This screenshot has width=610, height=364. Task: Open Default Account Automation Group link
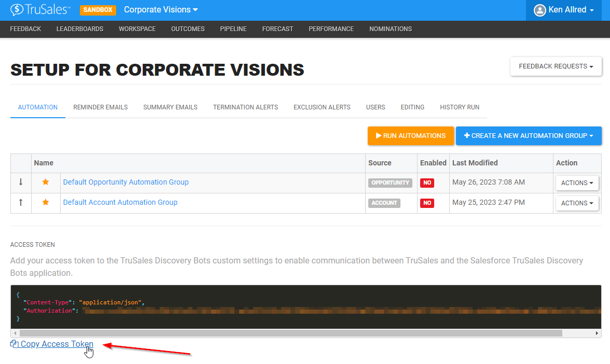[x=120, y=202]
